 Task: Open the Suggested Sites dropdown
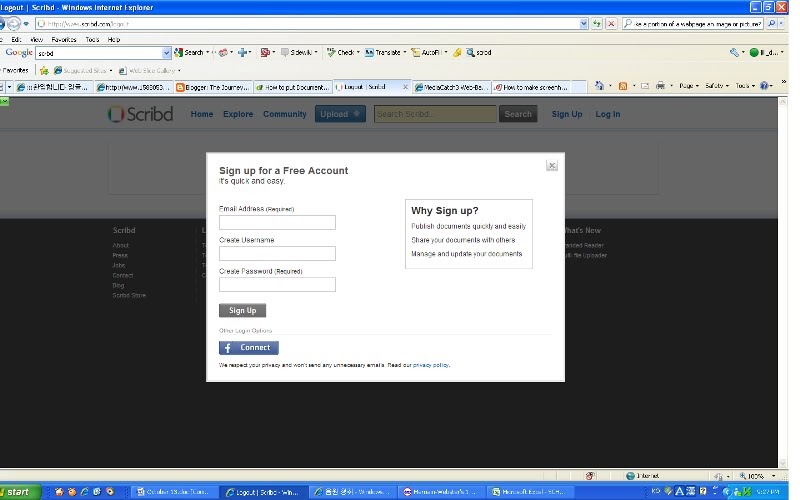click(x=111, y=70)
